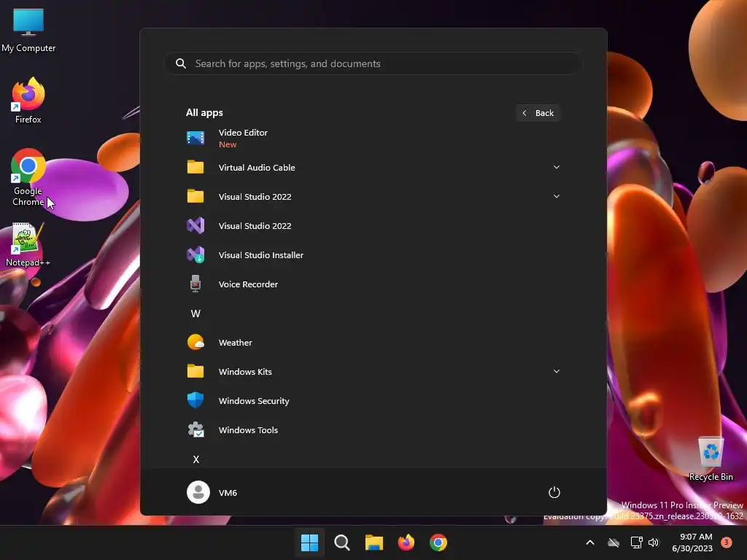This screenshot has width=747, height=560.
Task: Open File Explorer from taskbar
Action: point(374,542)
